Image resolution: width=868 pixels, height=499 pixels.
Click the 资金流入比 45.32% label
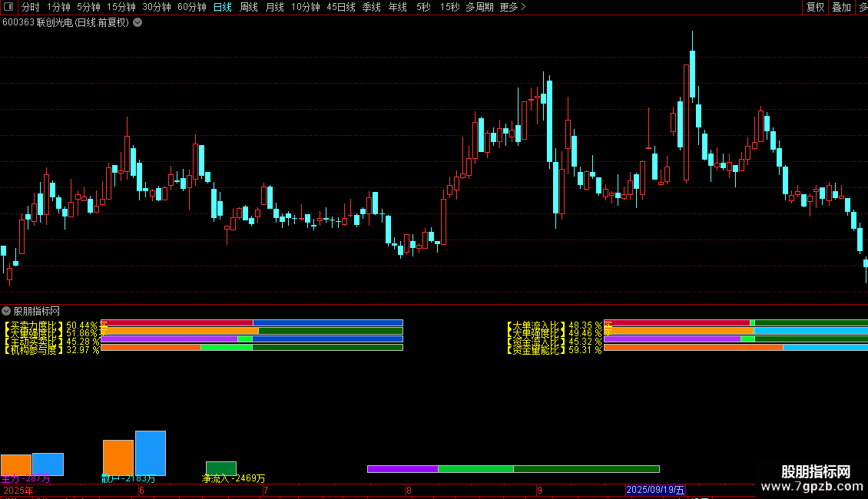(554, 342)
